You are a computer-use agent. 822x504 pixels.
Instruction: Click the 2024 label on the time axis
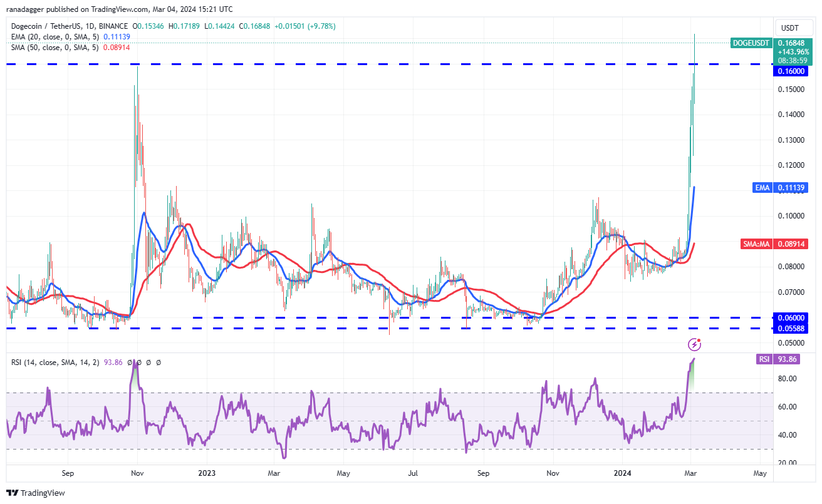(622, 474)
